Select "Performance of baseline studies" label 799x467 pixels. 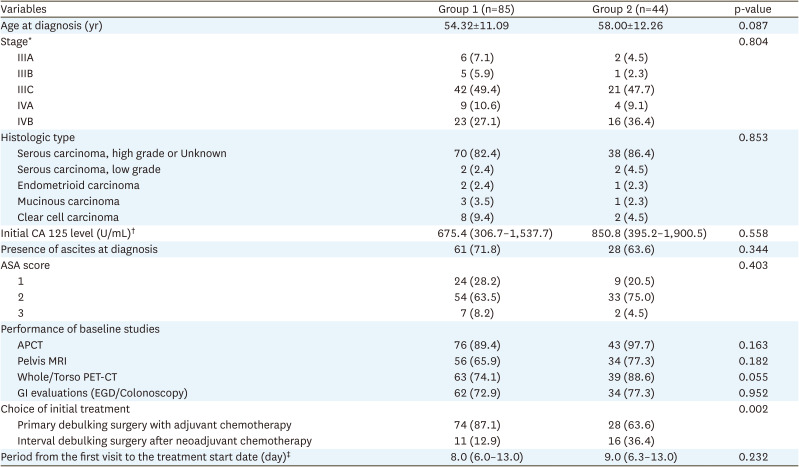[80, 329]
